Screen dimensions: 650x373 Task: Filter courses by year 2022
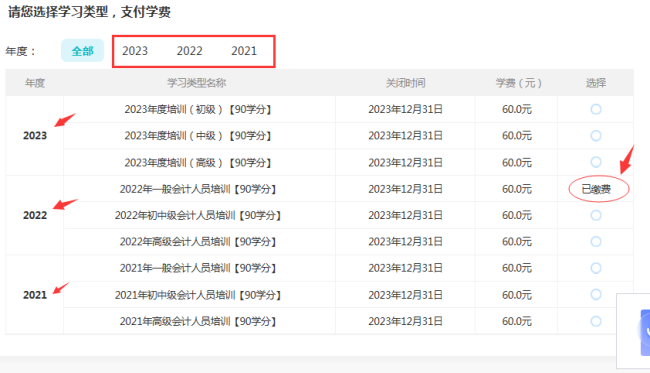pos(189,51)
